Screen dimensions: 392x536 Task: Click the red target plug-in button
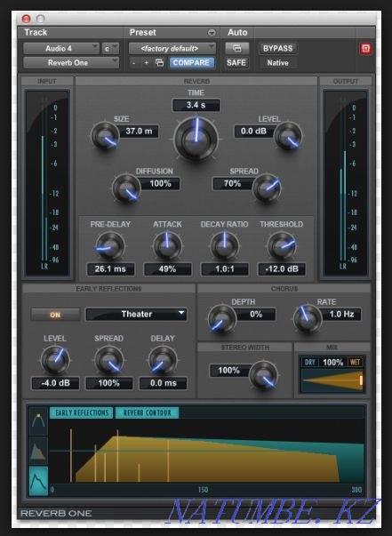pyautogui.click(x=365, y=49)
